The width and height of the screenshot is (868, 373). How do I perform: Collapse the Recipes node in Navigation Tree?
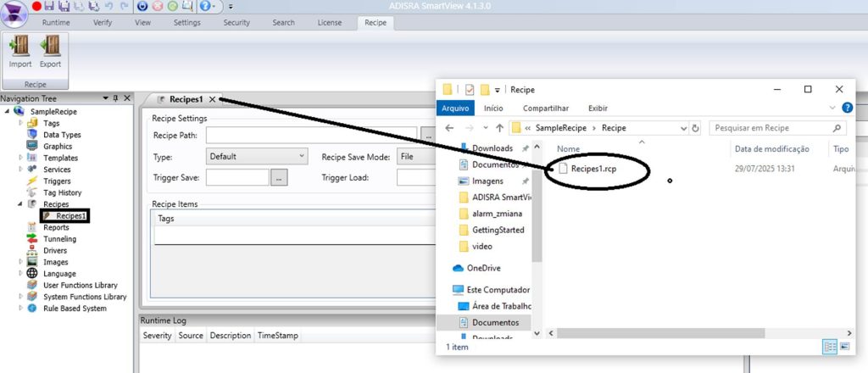pyautogui.click(x=20, y=204)
